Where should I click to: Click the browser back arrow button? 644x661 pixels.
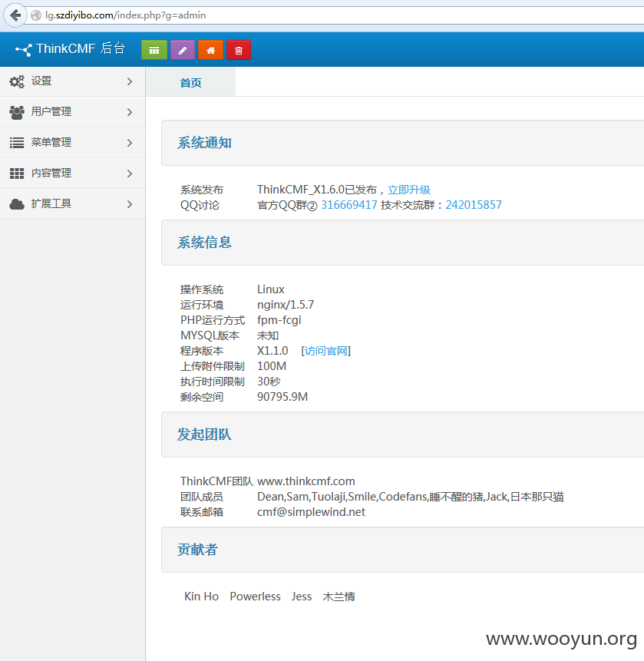coord(15,15)
